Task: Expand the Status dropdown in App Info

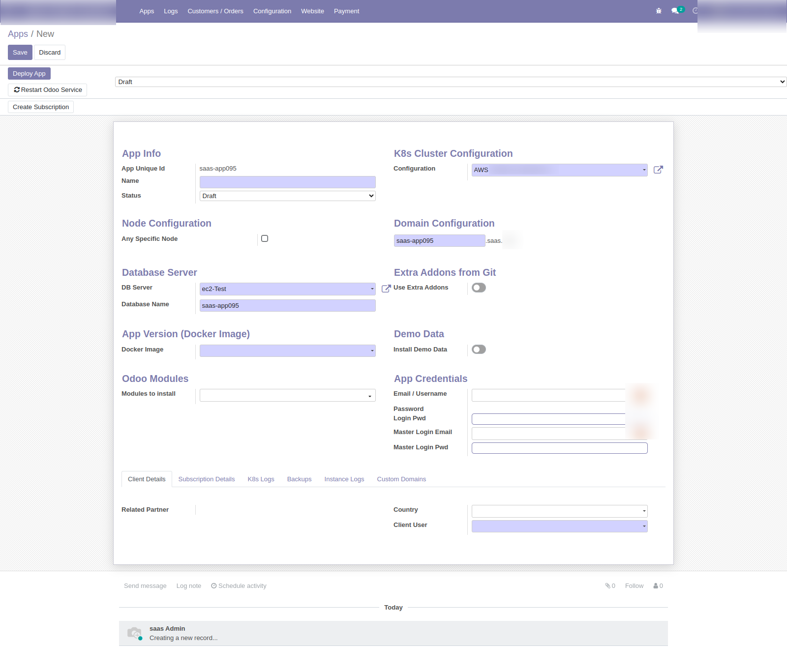Action: point(287,196)
